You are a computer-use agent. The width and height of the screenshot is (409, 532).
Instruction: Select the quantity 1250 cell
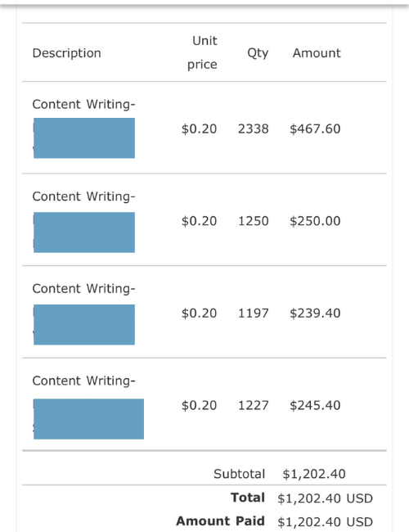tap(254, 221)
